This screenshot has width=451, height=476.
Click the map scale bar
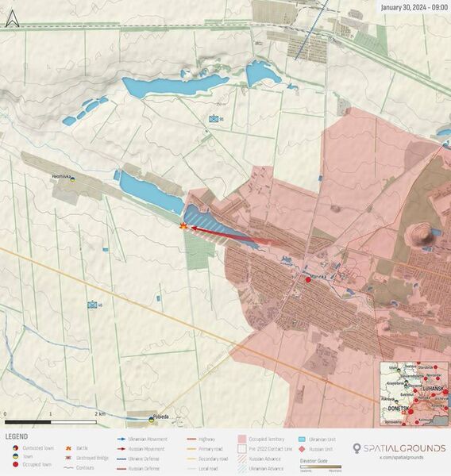tap(51, 422)
